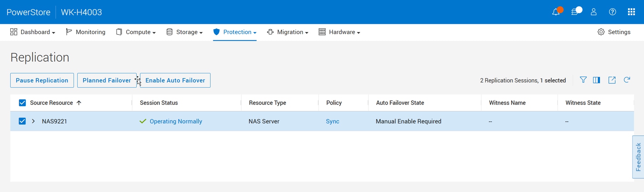Open the Storage dropdown menu
The image size is (644, 192).
click(x=184, y=32)
